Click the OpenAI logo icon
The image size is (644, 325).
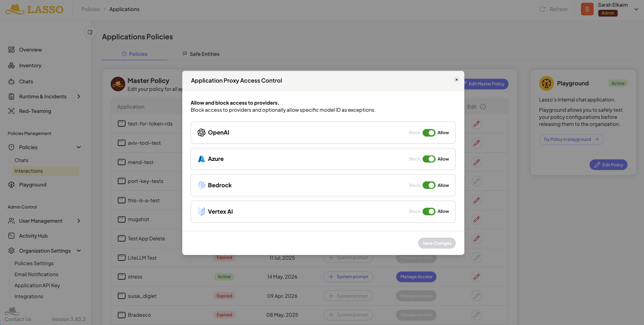201,133
